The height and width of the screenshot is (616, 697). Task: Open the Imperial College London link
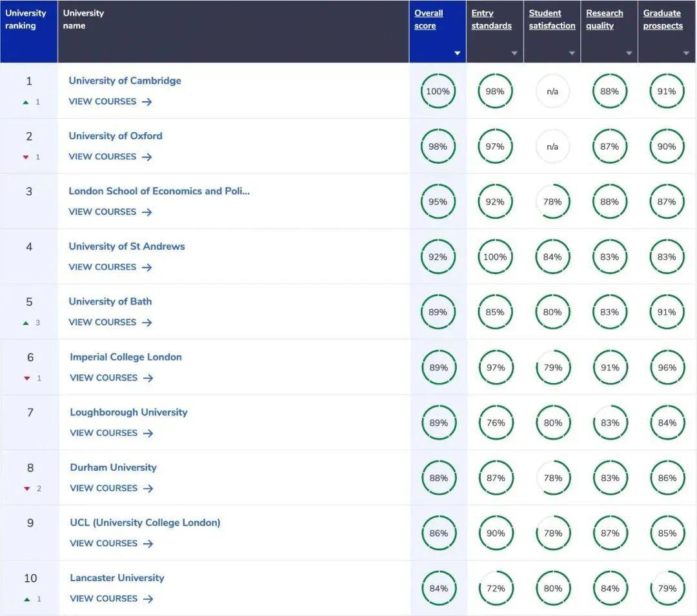tap(126, 357)
